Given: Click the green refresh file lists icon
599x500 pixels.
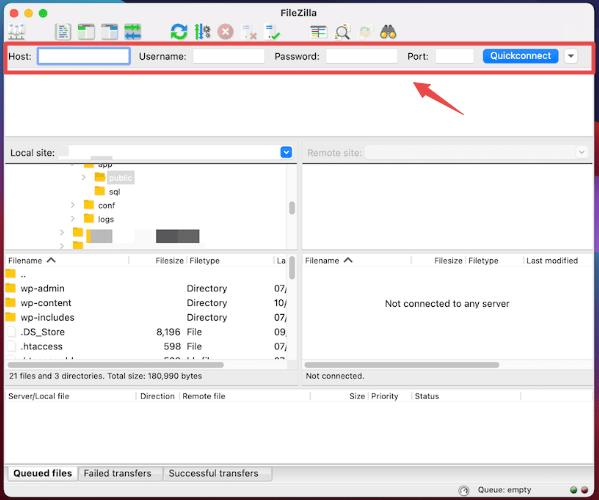Looking at the screenshot, I should pos(179,32).
